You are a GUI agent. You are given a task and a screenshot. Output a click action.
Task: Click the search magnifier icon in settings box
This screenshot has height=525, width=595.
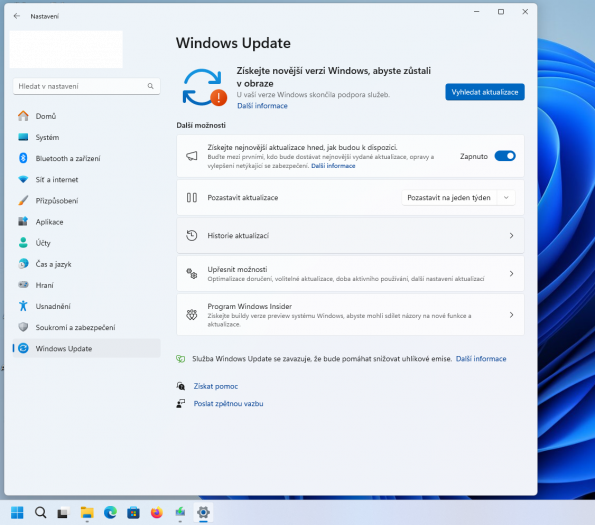tap(151, 86)
